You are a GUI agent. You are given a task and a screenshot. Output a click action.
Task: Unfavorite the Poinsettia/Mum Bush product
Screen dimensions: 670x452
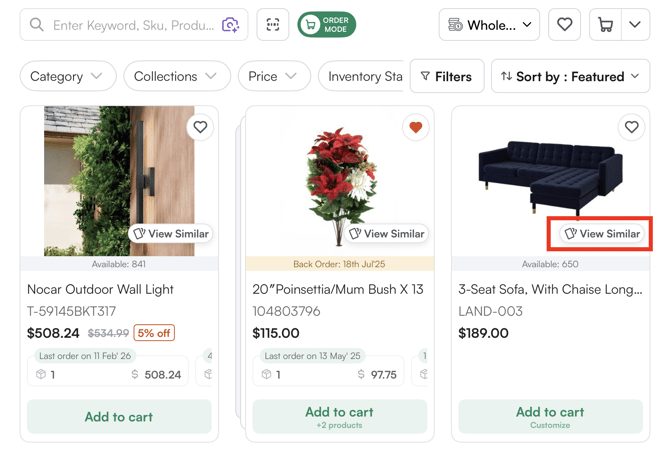point(415,127)
